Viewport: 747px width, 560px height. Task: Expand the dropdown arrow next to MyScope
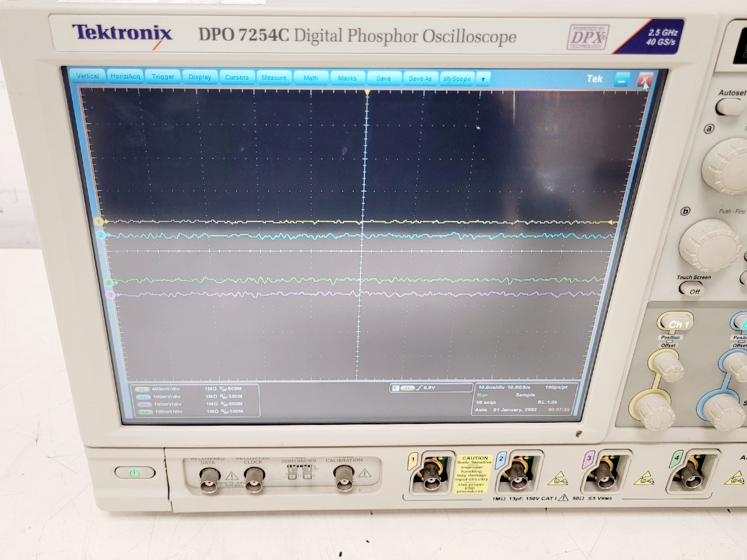(483, 80)
